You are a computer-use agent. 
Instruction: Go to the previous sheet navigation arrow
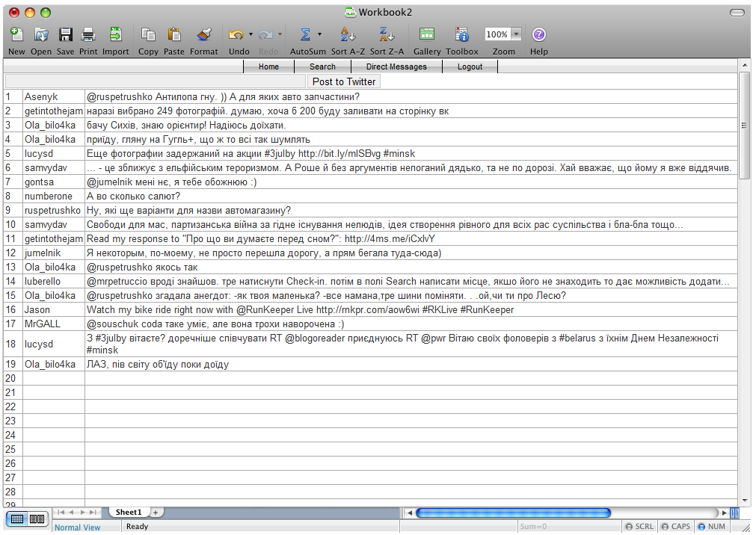tap(71, 513)
